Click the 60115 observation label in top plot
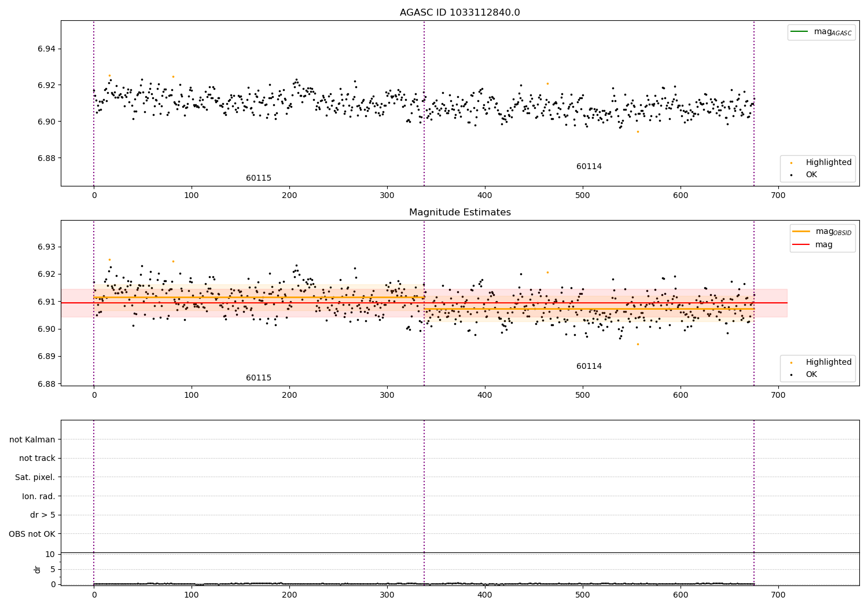Image resolution: width=868 pixels, height=608 pixels. coord(259,178)
